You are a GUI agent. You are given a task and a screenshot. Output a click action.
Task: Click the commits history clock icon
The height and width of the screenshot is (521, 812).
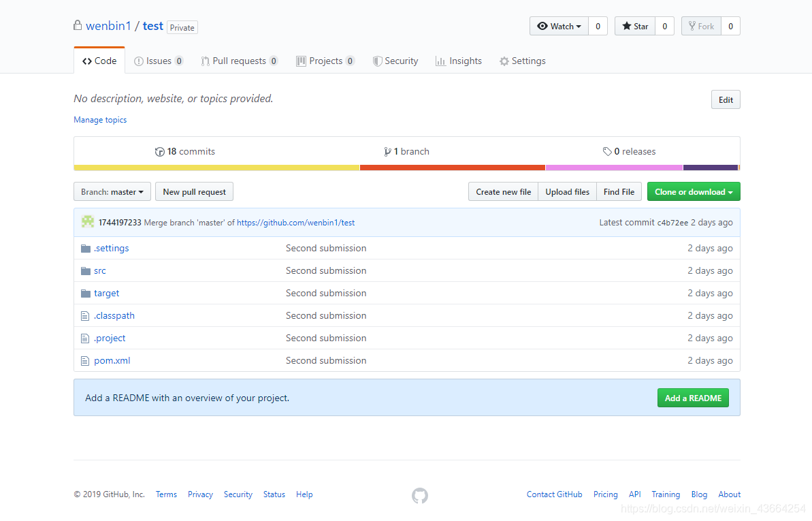coord(159,152)
